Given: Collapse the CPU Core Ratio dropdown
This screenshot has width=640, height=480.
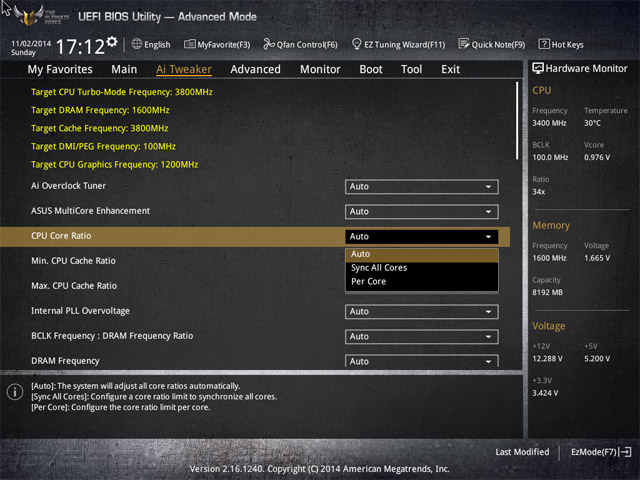Looking at the screenshot, I should [422, 236].
